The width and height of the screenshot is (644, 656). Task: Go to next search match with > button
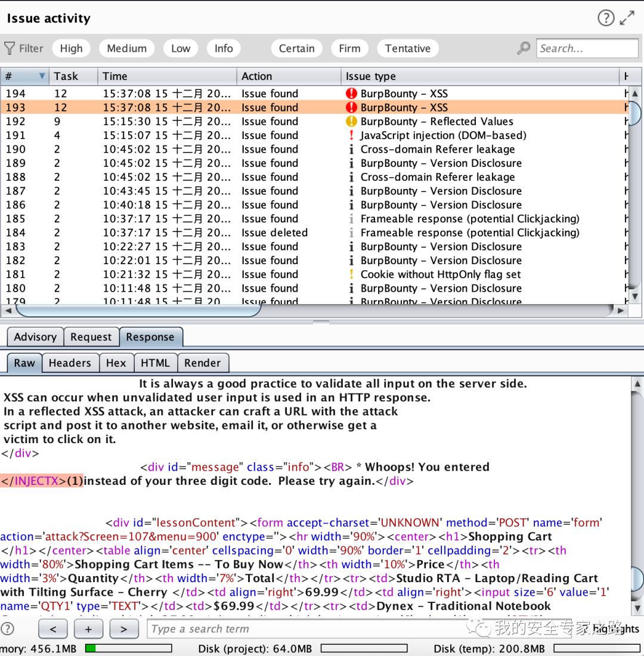click(124, 629)
